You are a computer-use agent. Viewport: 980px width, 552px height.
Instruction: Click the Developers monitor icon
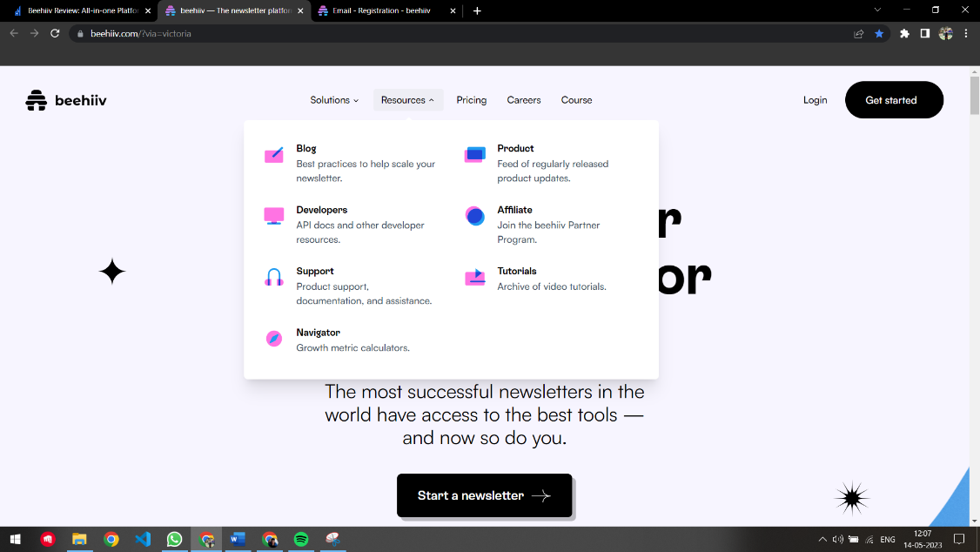(x=274, y=216)
